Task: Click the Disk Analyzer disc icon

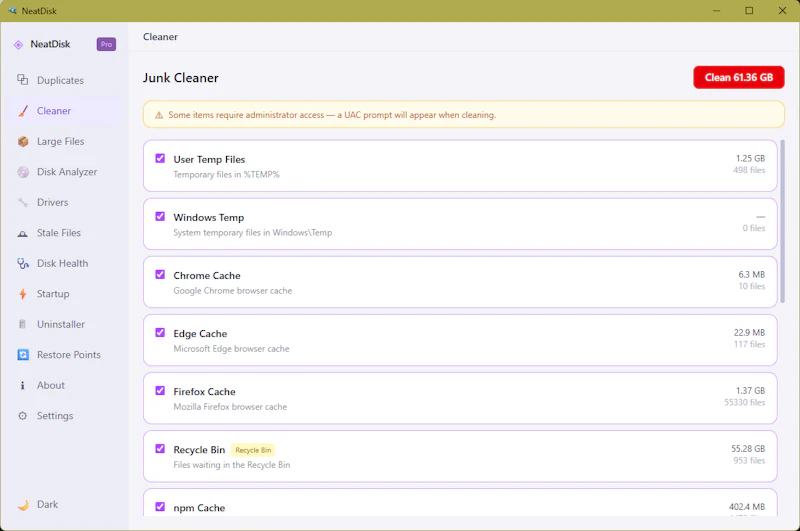Action: [22, 172]
